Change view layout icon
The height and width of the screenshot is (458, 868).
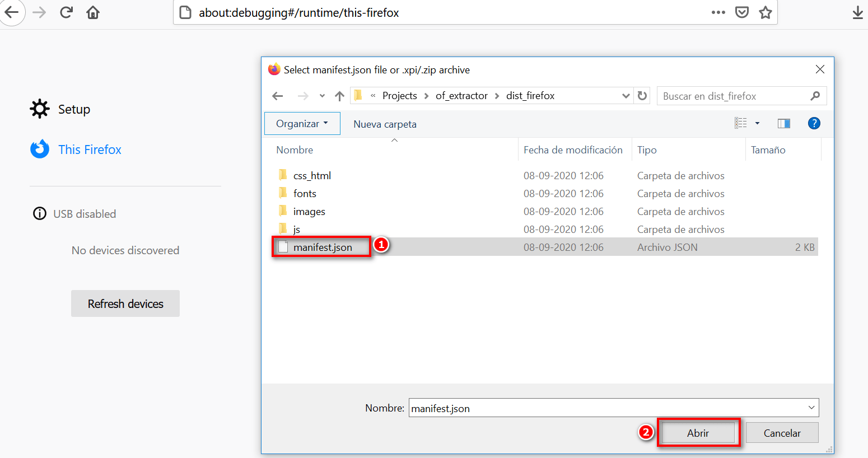pyautogui.click(x=741, y=123)
